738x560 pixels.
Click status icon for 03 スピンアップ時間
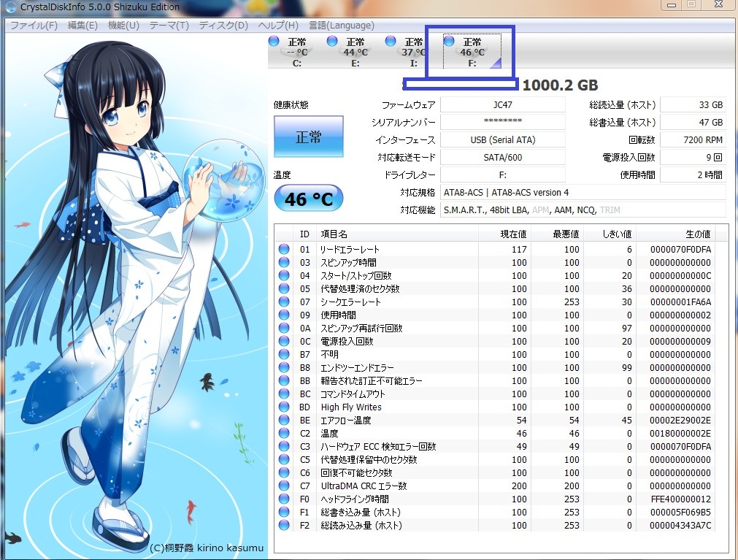(284, 262)
